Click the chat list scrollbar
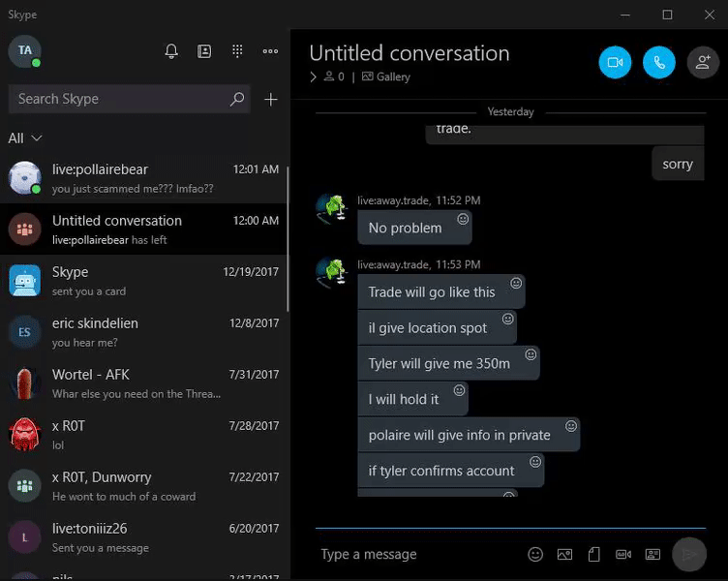The image size is (728, 581). click(288, 239)
